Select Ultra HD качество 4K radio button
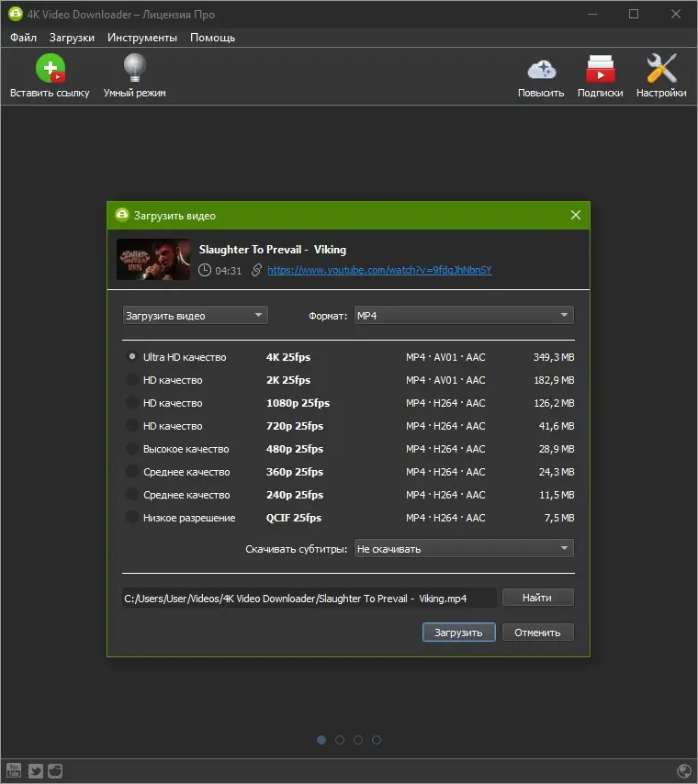The image size is (698, 784). [x=132, y=356]
